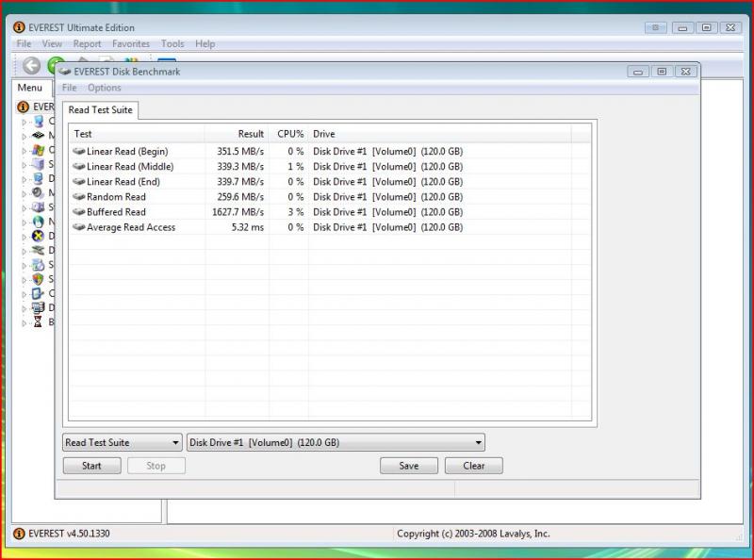754x560 pixels.
Task: Expand the DirectX node in the tree
Action: coord(25,237)
